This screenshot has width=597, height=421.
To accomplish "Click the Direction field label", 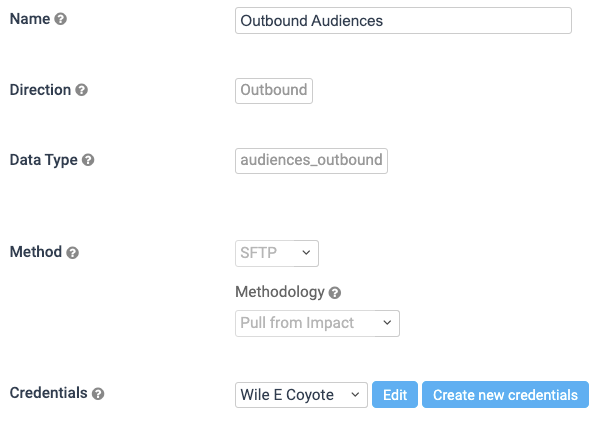I will click(40, 90).
